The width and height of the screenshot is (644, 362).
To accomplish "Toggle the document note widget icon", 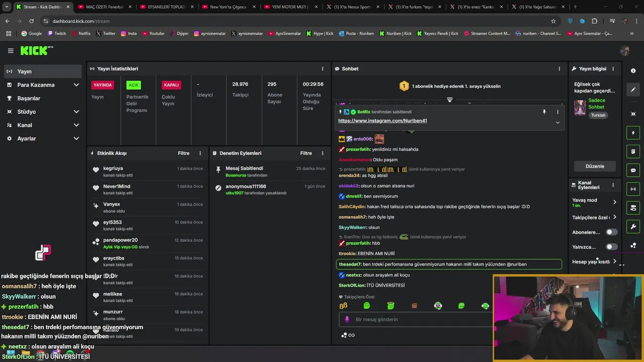I will coord(633,151).
